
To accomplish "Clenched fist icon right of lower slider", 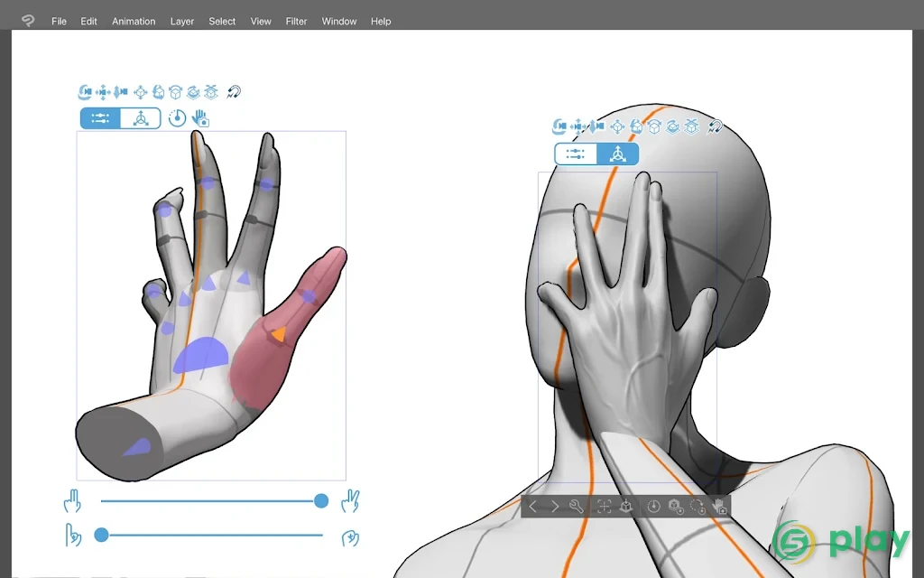I will 351,538.
